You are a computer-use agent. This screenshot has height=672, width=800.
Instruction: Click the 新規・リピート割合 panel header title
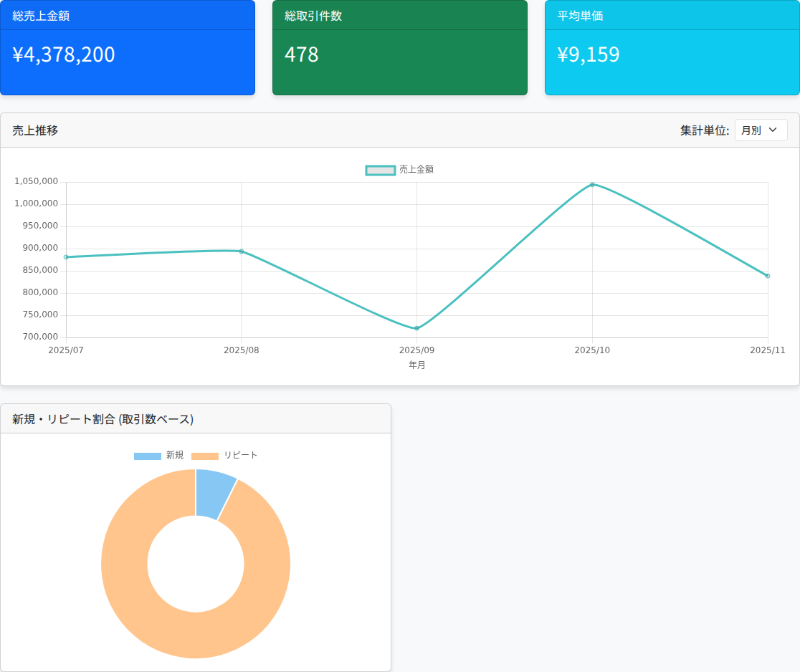[103, 419]
